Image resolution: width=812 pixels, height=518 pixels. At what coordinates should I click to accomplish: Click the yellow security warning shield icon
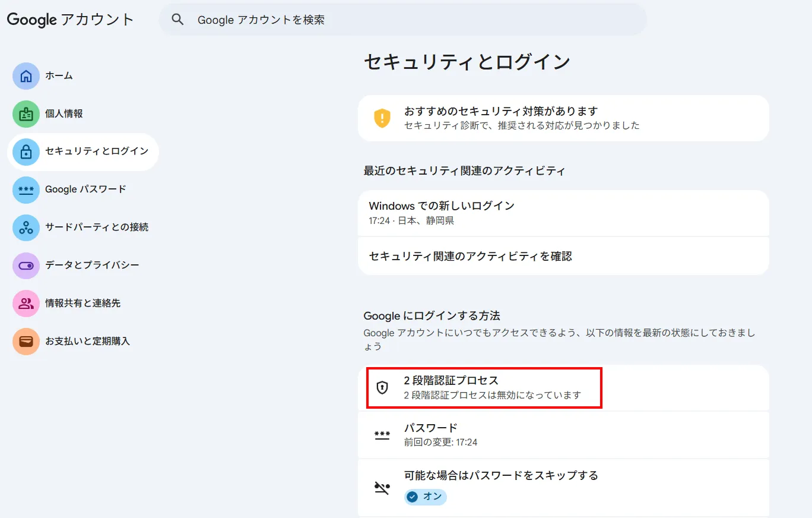click(x=382, y=118)
